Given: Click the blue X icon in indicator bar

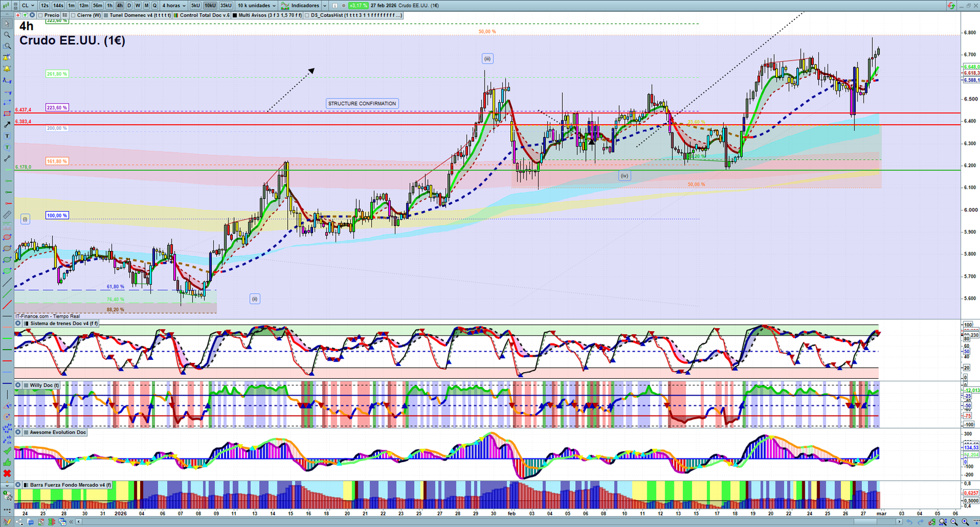Looking at the screenshot, I should 32,15.
